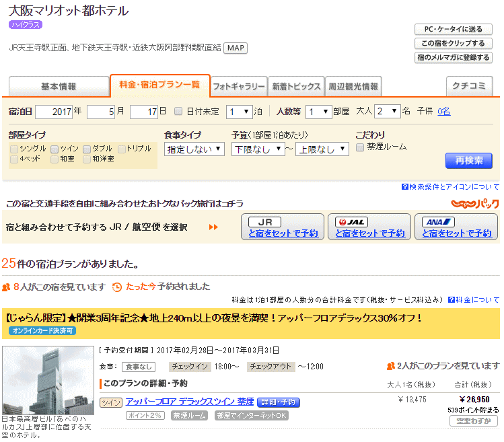The height and width of the screenshot is (442, 504).
Task: Check the 和洋室 room type
Action: [87, 159]
